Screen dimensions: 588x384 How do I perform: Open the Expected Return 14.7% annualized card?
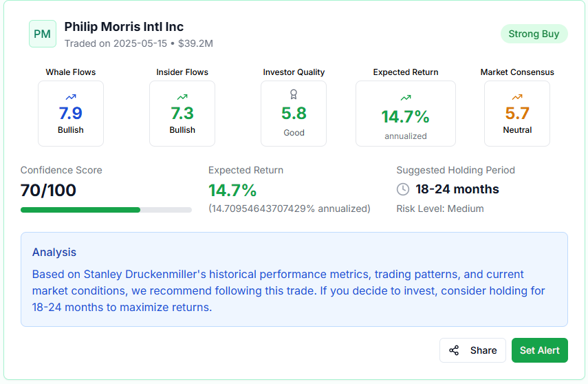(x=405, y=114)
